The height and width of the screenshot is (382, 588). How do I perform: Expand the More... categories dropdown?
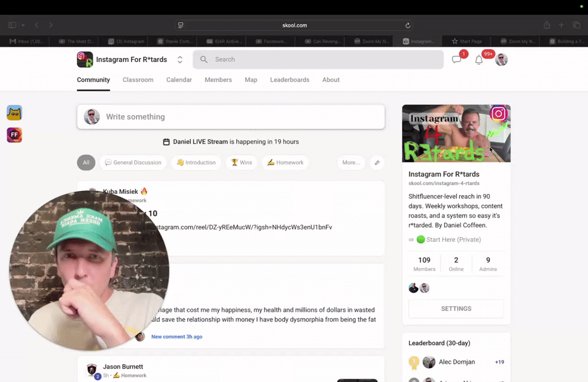click(351, 162)
